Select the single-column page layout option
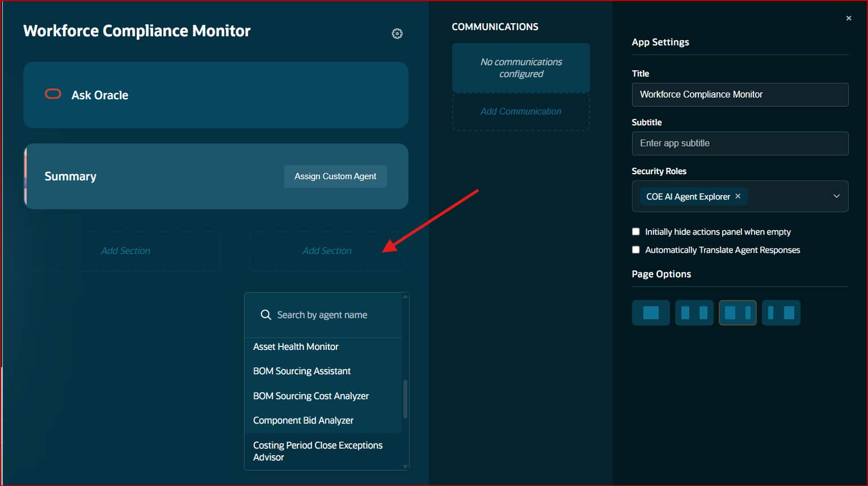Image resolution: width=868 pixels, height=486 pixels. click(651, 312)
